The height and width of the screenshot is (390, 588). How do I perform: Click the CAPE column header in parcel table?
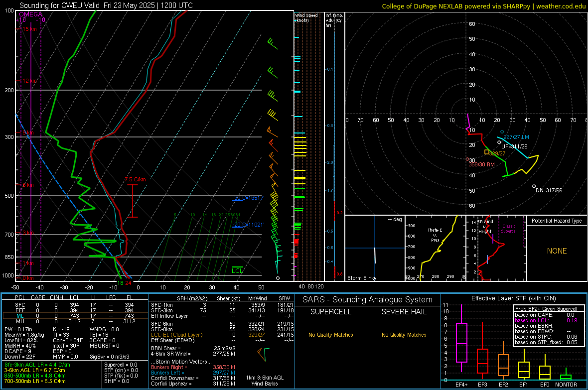(x=38, y=297)
